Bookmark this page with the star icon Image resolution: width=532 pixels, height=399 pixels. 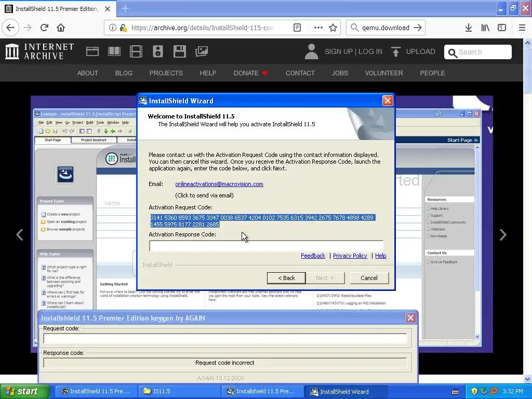[x=333, y=28]
